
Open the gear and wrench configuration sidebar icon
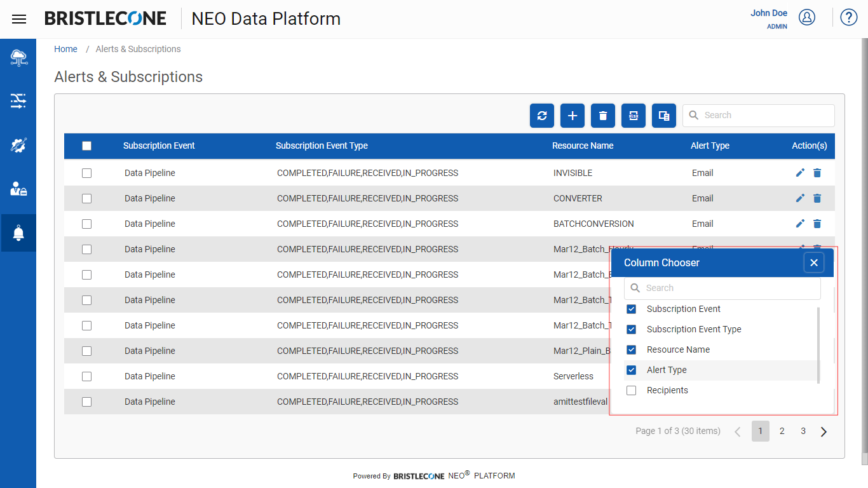pos(18,145)
